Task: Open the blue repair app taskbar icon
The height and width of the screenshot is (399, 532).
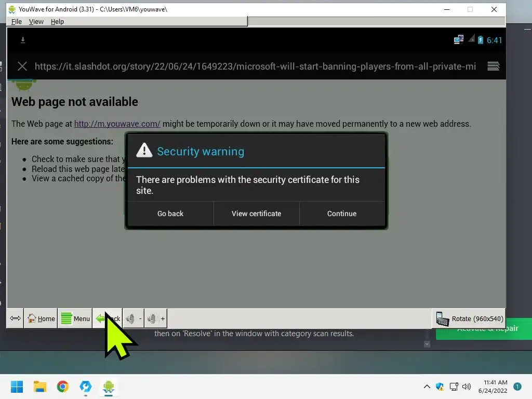Action: (x=86, y=387)
